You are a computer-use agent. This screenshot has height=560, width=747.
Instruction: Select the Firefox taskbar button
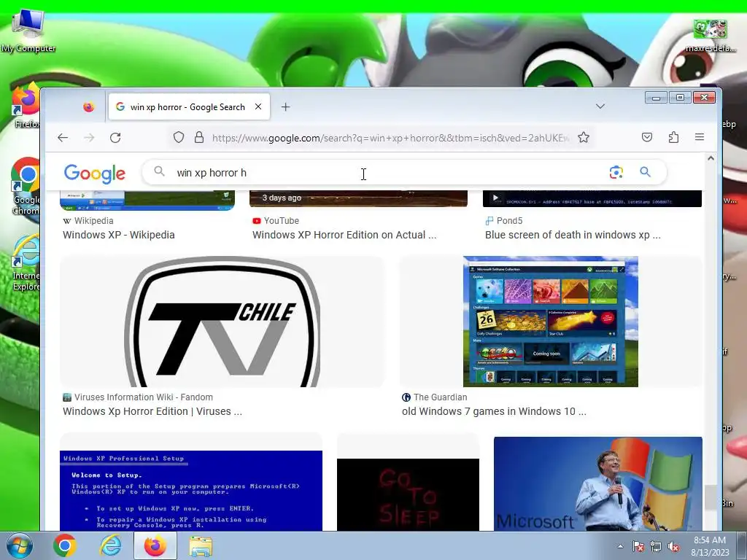155,545
